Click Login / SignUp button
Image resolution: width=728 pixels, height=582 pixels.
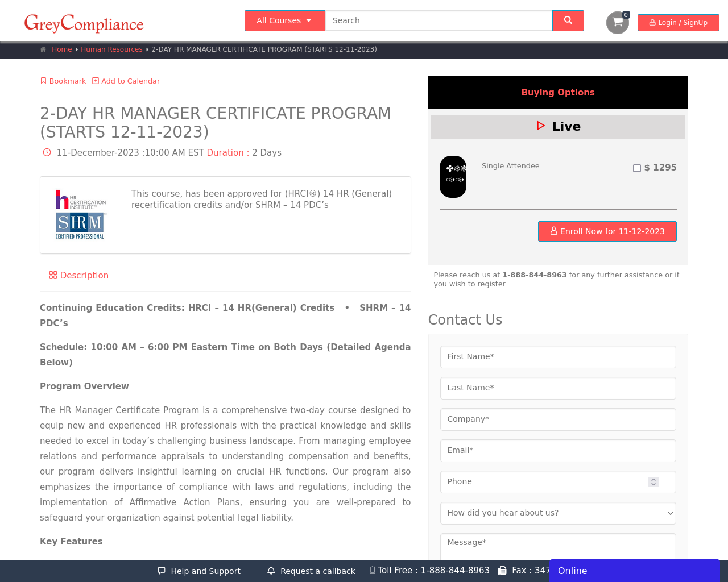[x=679, y=23]
